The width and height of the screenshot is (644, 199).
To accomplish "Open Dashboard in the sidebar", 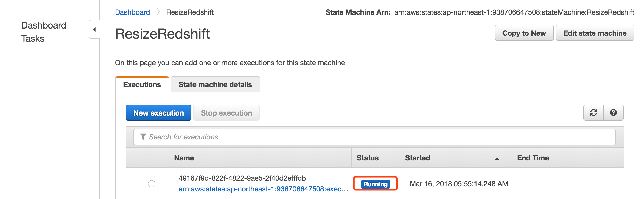I will (x=44, y=25).
